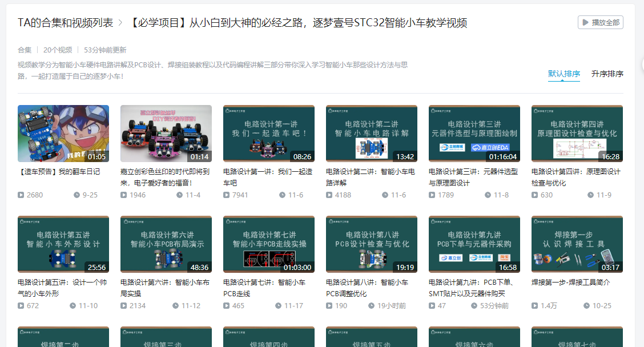Viewport: 644px width, 347px height.
Task: Click title 电路设计第六讲：智能小车布局实操
Action: click(x=165, y=288)
